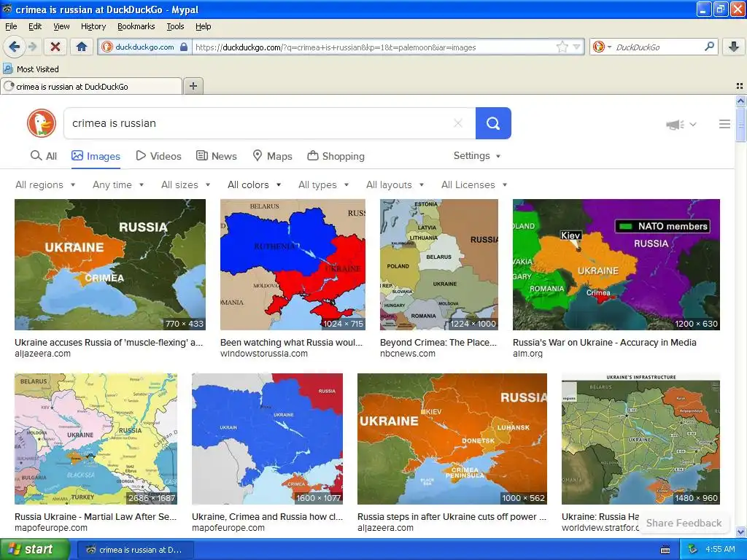Click the browser address bar URL
The height and width of the screenshot is (560, 747).
coord(373,47)
